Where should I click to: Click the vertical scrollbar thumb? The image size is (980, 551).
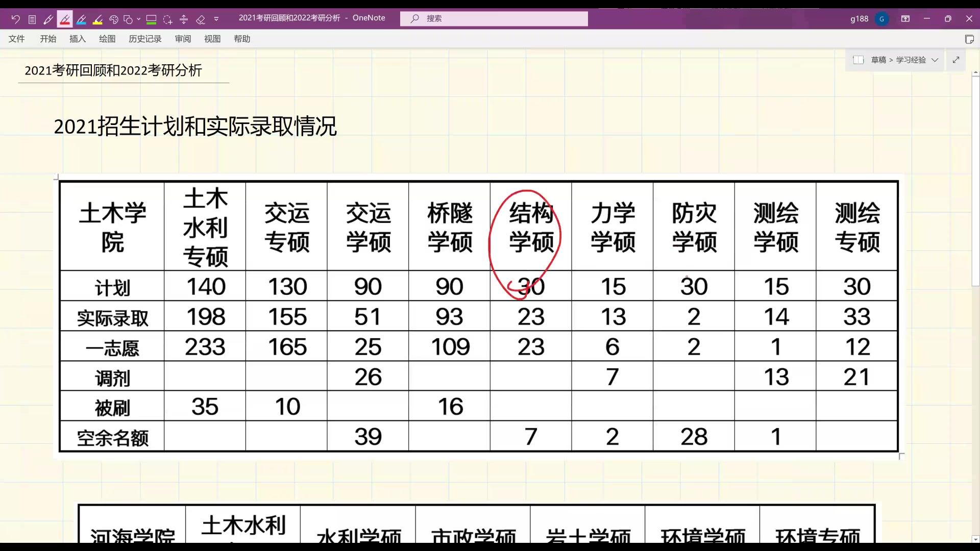(975, 181)
